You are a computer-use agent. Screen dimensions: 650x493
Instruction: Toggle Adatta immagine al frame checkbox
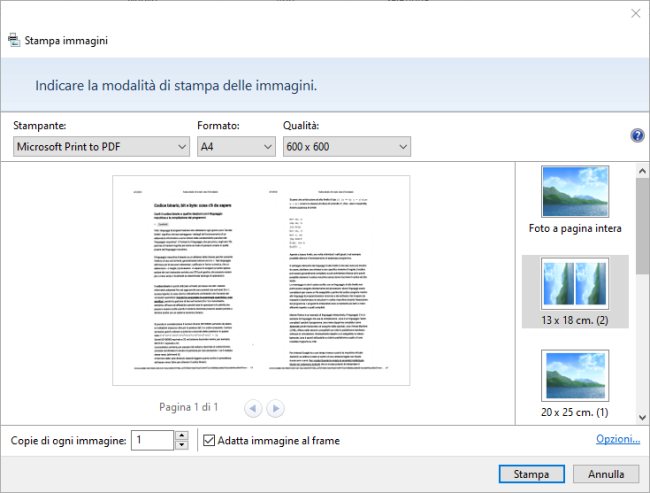[209, 440]
